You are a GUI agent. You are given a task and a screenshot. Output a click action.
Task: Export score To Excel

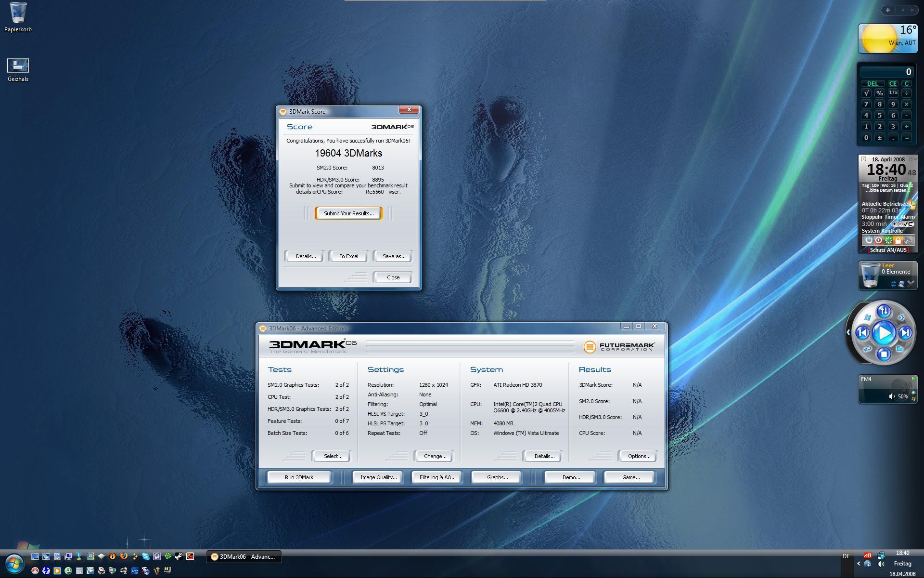tap(348, 256)
